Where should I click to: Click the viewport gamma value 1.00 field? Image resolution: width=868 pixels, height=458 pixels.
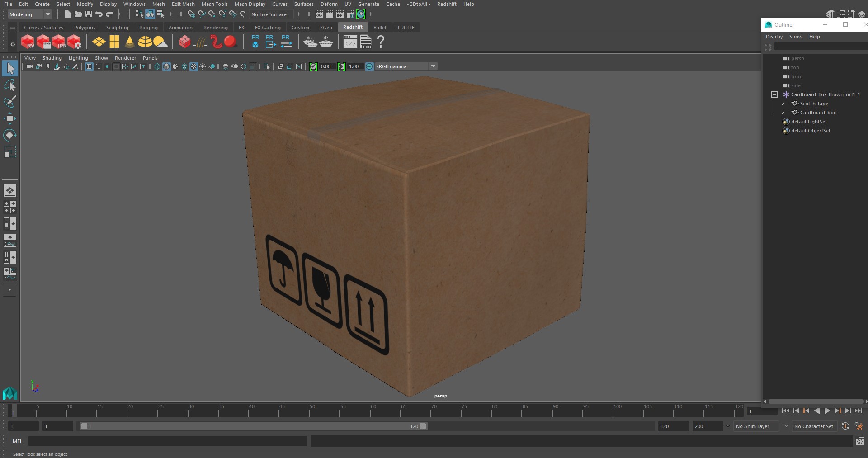(x=354, y=66)
